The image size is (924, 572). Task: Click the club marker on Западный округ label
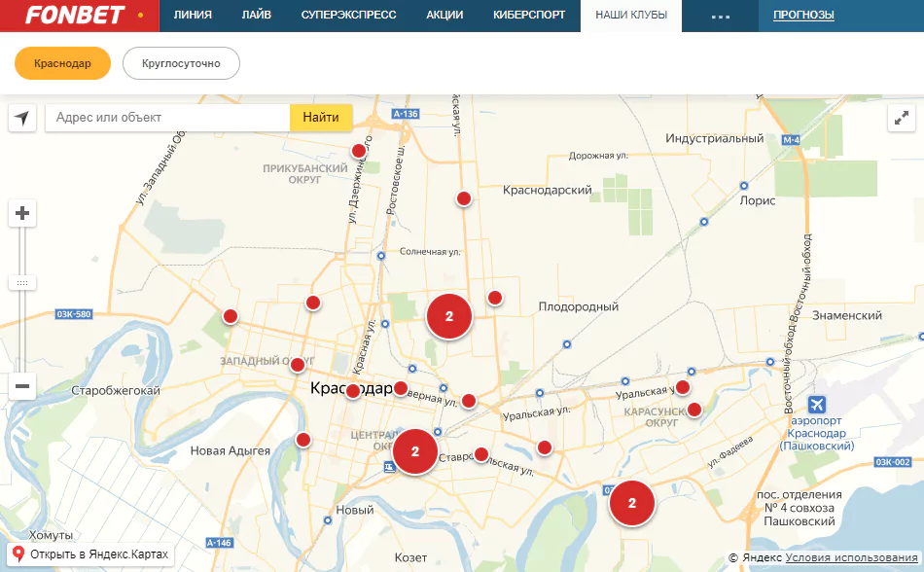(x=298, y=365)
